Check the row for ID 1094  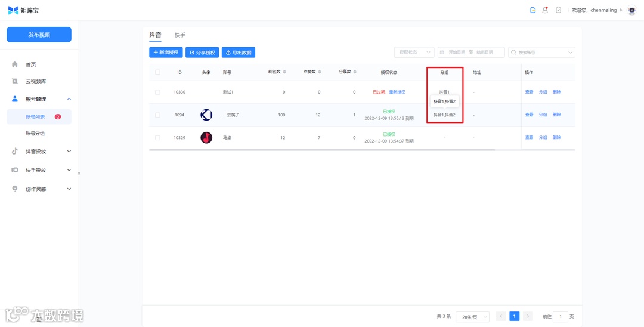click(157, 115)
